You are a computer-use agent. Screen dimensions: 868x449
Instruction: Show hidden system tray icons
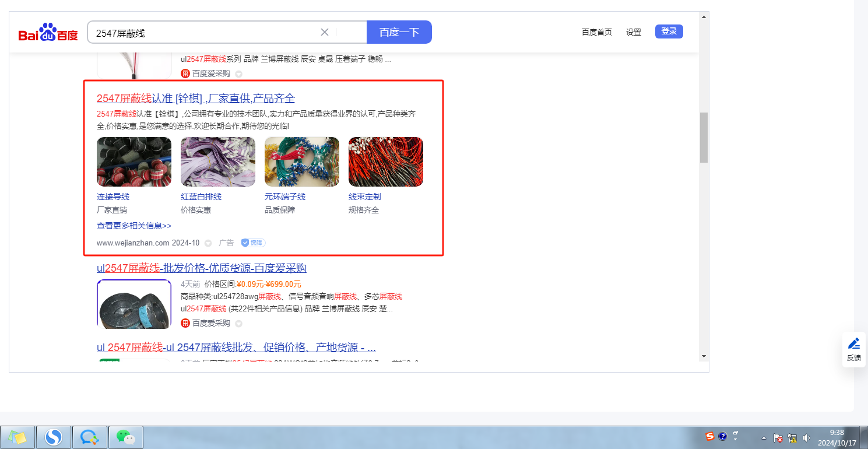click(x=764, y=438)
